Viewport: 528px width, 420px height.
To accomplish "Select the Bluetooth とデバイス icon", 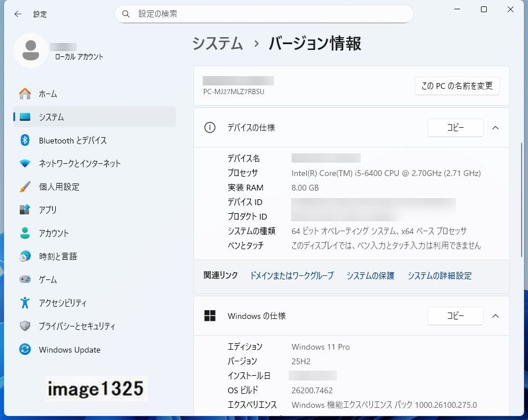I will click(25, 140).
